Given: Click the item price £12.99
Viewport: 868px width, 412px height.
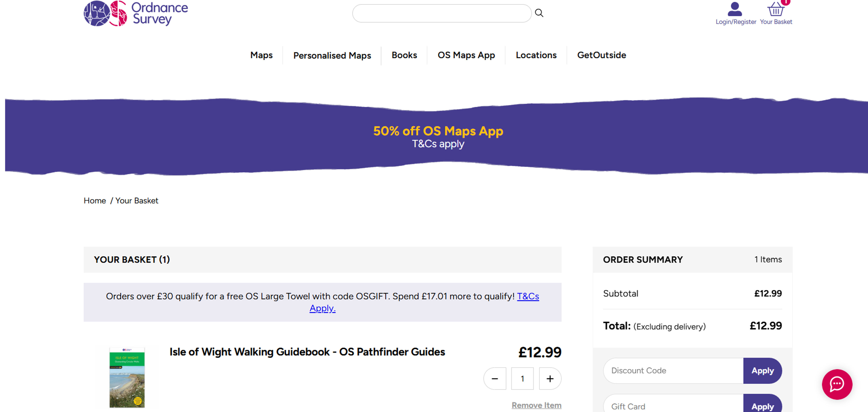Looking at the screenshot, I should [x=540, y=352].
